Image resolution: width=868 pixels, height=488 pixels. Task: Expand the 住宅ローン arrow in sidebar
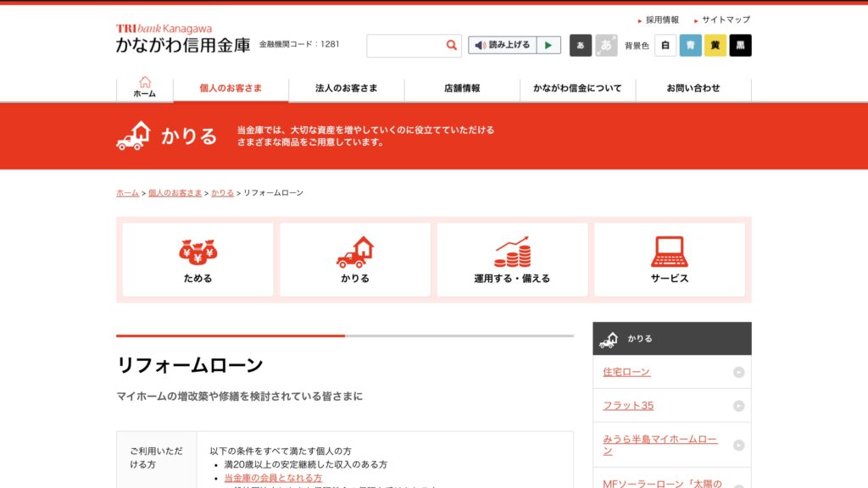[738, 372]
